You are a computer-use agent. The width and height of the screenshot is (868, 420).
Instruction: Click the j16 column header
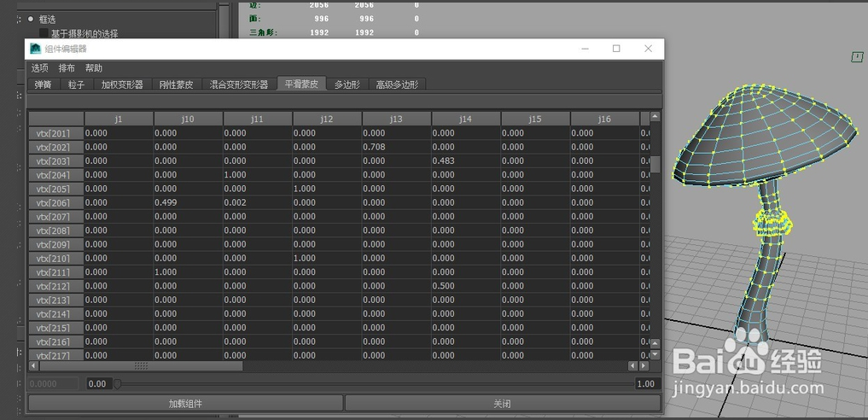[x=604, y=119]
